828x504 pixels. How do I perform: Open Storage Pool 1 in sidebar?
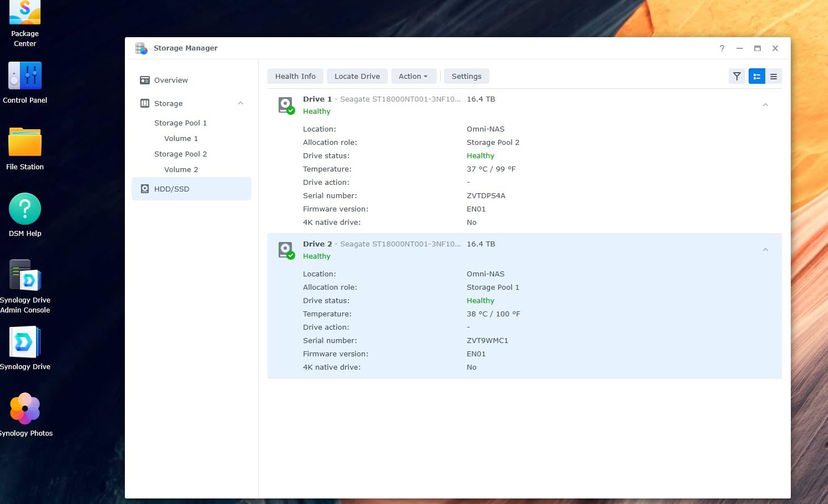(x=180, y=123)
